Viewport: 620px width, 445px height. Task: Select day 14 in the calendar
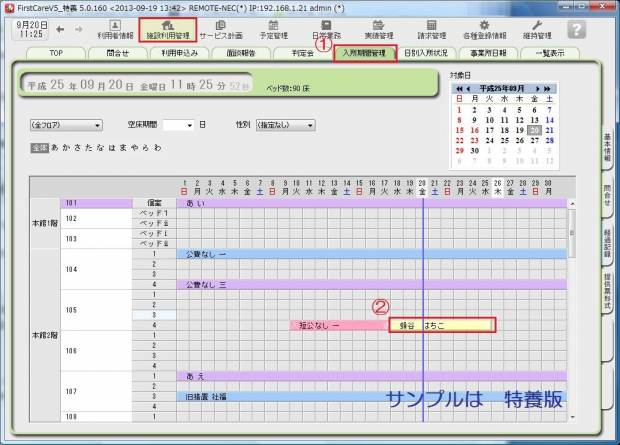[x=550, y=120]
